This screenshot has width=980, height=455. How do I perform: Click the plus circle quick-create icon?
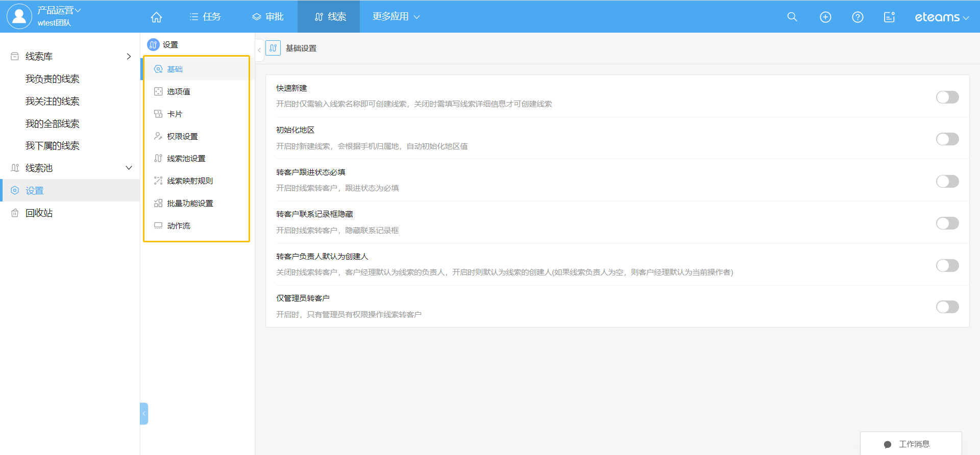pos(825,17)
